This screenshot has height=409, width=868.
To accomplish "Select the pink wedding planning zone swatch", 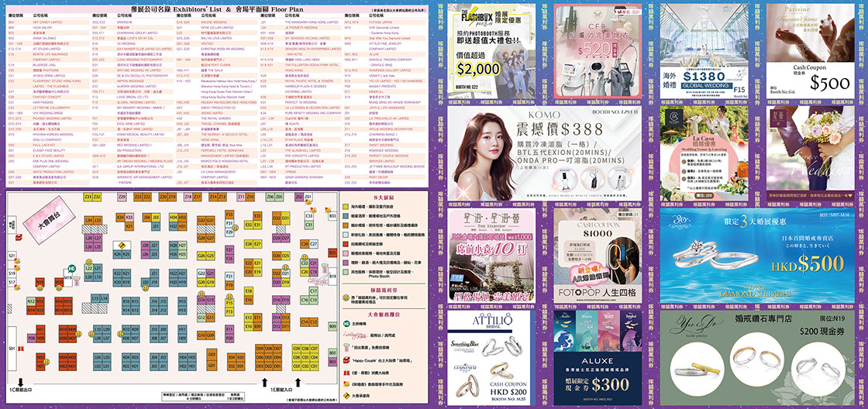I will tap(345, 253).
